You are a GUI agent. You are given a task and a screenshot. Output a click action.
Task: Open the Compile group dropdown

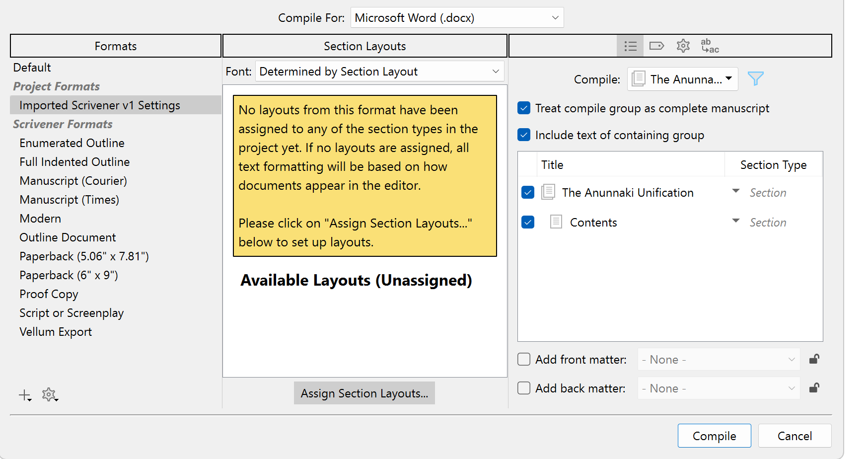point(683,79)
